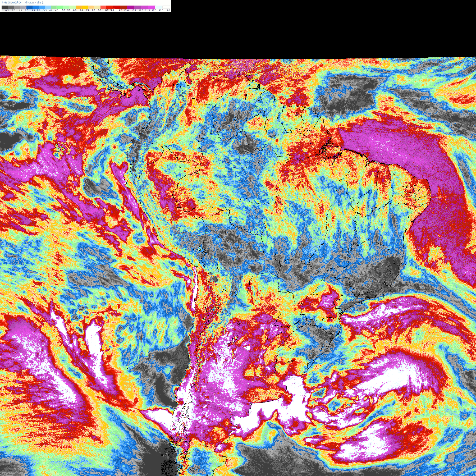Click the 10.5 legend value

tap(134, 10)
